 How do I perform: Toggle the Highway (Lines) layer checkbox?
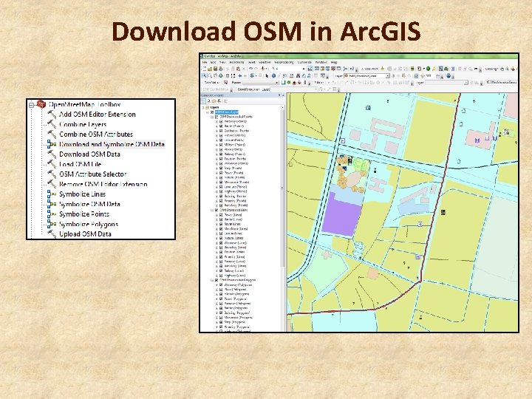click(221, 275)
